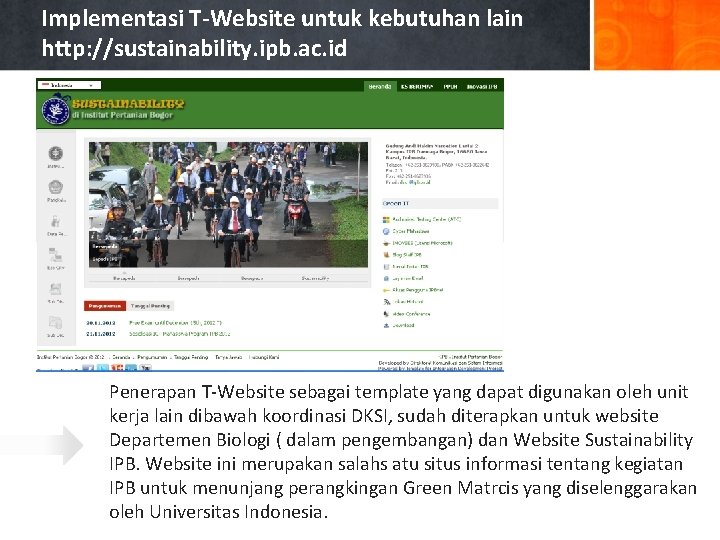Open the Indonesia language dropdown
The height and width of the screenshot is (540, 720).
(70, 85)
